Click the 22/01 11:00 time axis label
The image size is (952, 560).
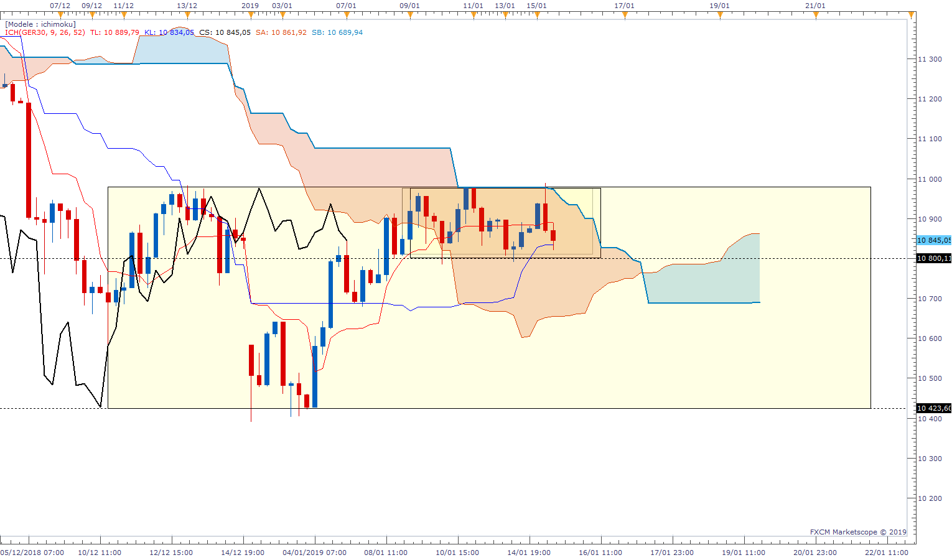[887, 552]
